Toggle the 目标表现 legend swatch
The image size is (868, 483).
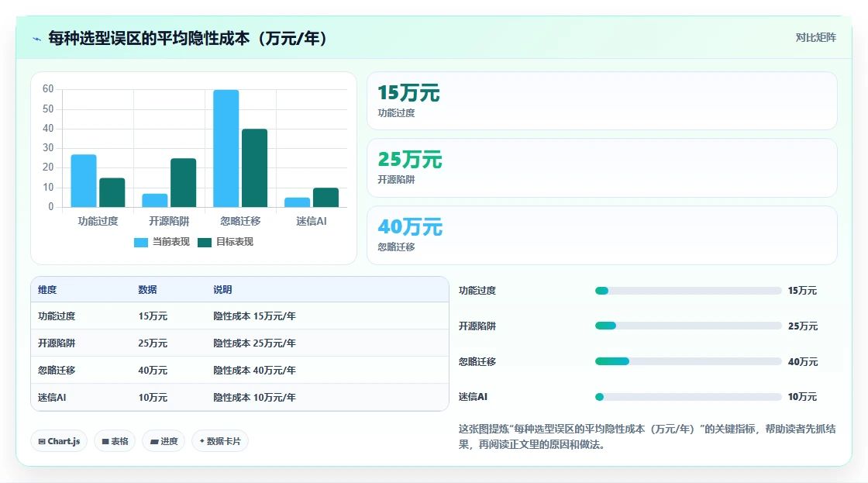(205, 242)
